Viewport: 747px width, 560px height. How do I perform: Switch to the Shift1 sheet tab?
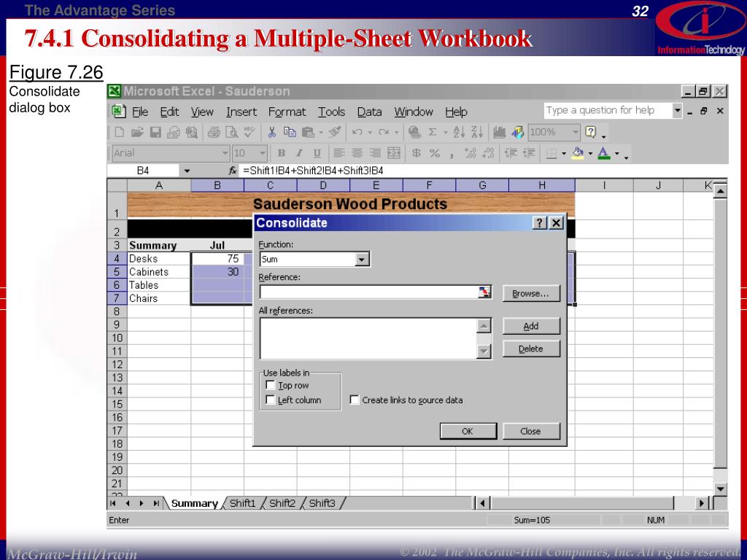(x=242, y=503)
